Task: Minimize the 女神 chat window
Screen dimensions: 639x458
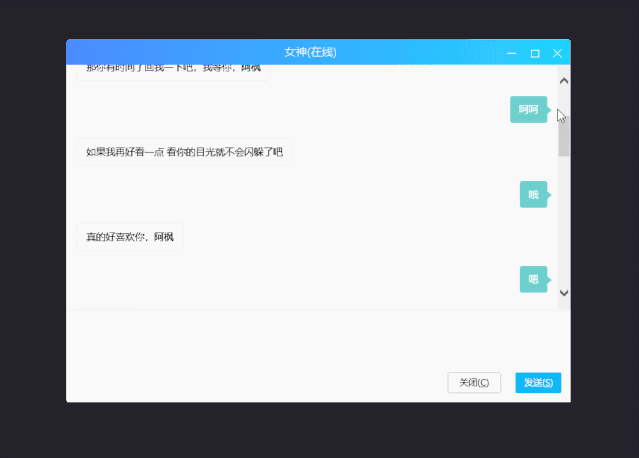Action: 512,53
